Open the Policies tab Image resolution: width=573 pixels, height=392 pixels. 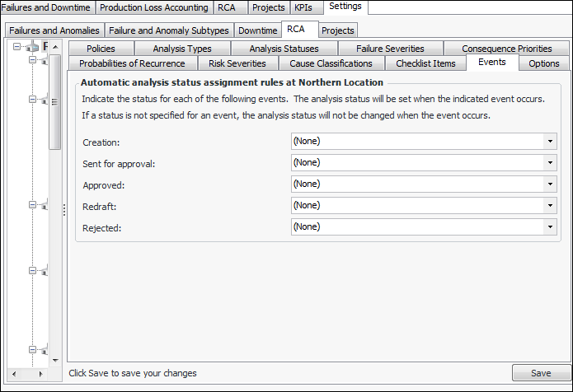coord(101,49)
